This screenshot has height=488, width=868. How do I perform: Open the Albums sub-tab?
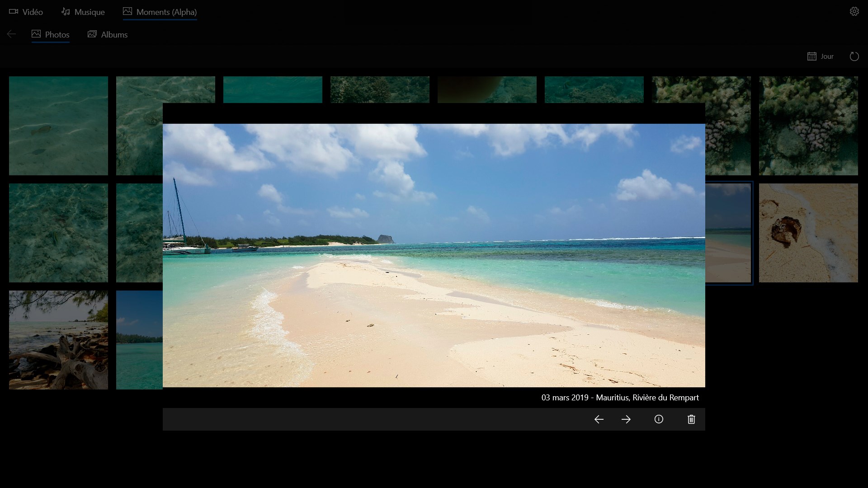click(x=108, y=35)
